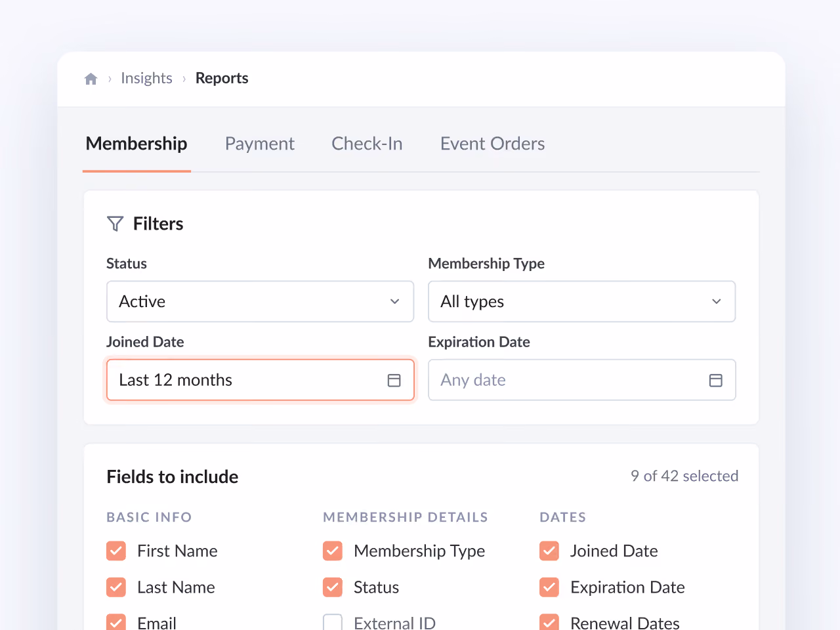Click the Reports breadcrumb item
840x630 pixels.
coord(222,78)
